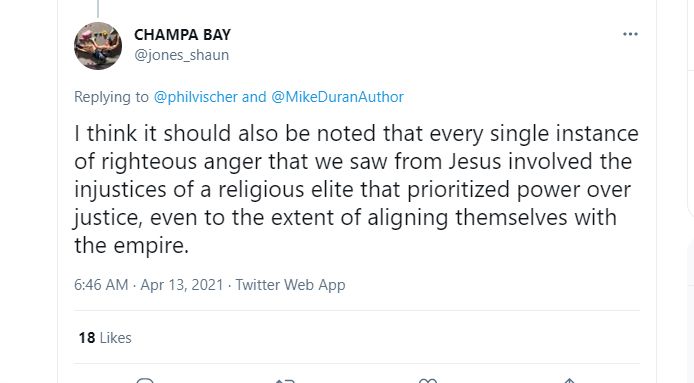Open the Twitter Web App source link
The width and height of the screenshot is (694, 383).
tap(290, 285)
